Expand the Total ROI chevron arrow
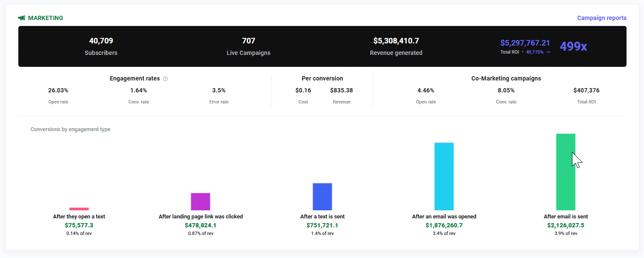644x258 pixels. click(549, 52)
